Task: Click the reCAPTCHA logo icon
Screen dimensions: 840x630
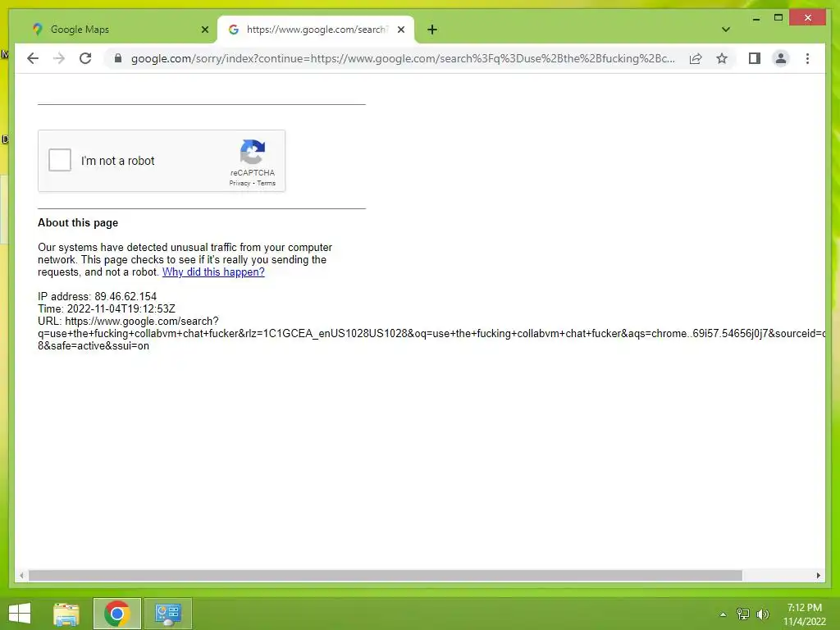Action: 253,152
